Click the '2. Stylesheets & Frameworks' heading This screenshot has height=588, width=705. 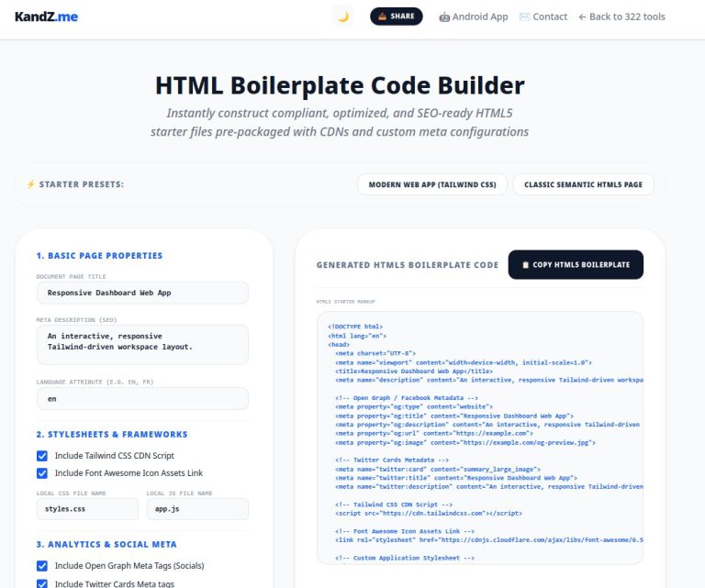(112, 435)
